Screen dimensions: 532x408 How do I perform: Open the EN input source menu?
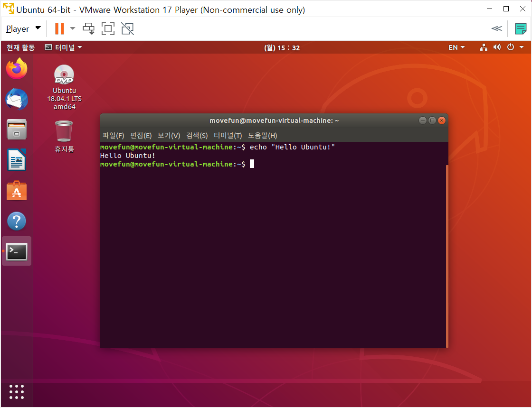click(456, 47)
